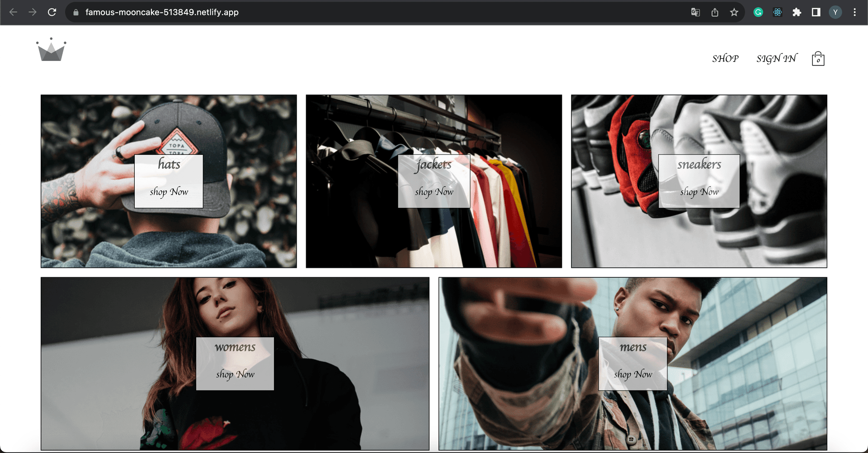The image size is (868, 453).
Task: Open the shopping bag cart icon
Action: click(x=818, y=59)
